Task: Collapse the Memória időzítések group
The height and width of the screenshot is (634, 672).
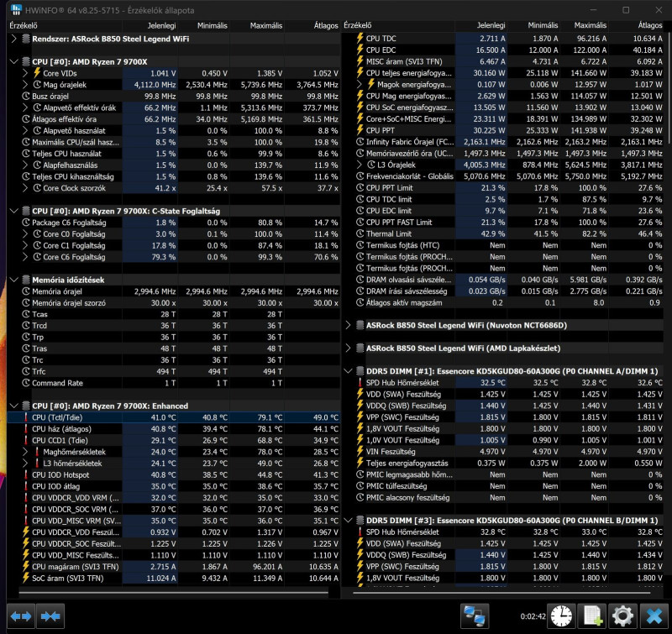Action: pyautogui.click(x=13, y=280)
